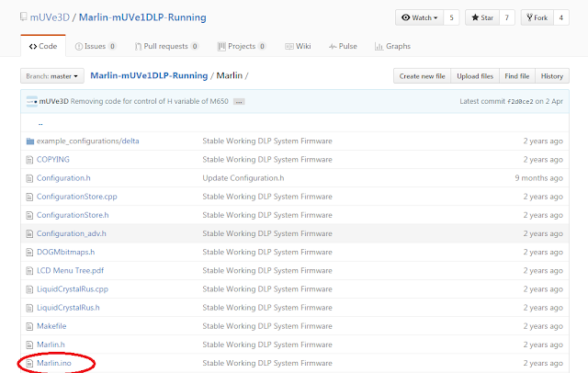
Task: Open LiquidCrystalRus.cpp file
Action: tap(73, 289)
